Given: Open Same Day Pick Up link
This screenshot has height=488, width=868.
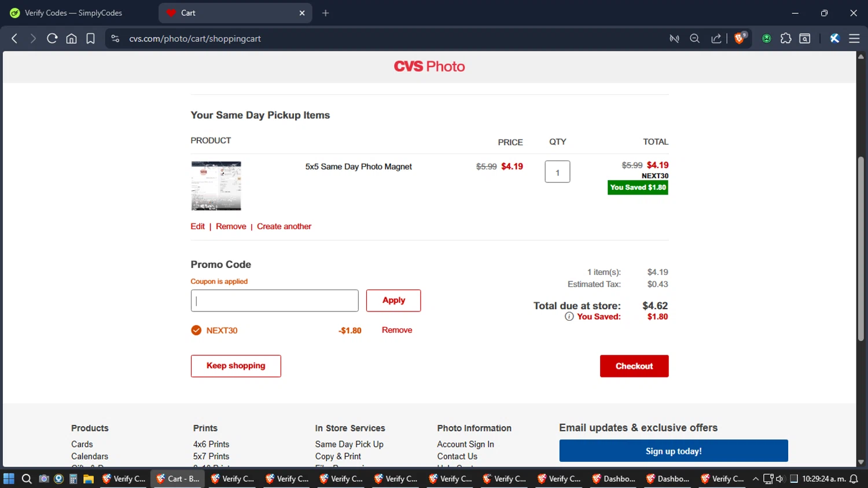Looking at the screenshot, I should point(349,444).
